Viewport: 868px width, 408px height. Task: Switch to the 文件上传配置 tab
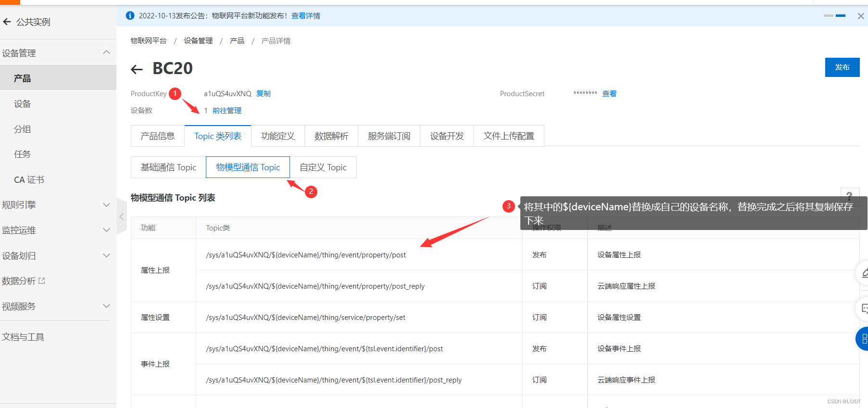509,136
